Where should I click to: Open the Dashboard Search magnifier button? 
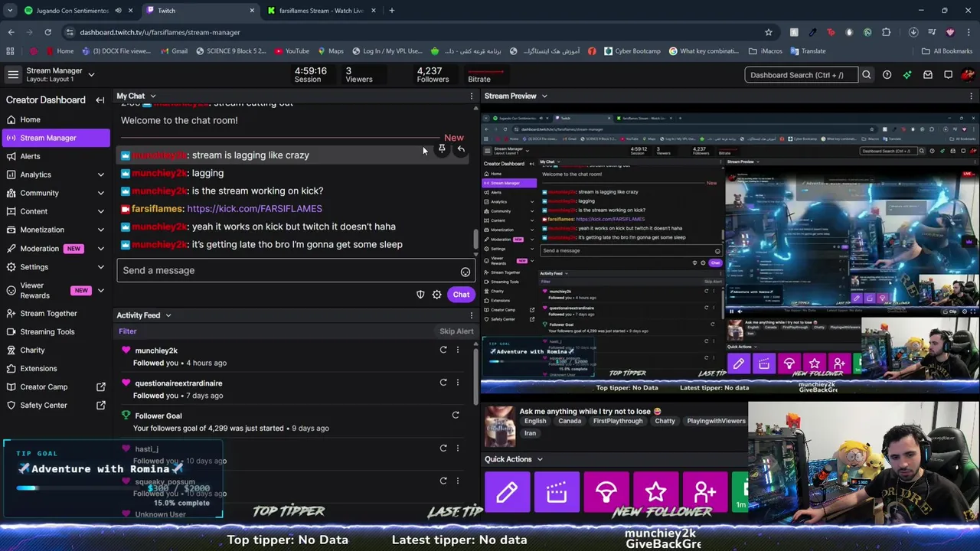pos(867,75)
